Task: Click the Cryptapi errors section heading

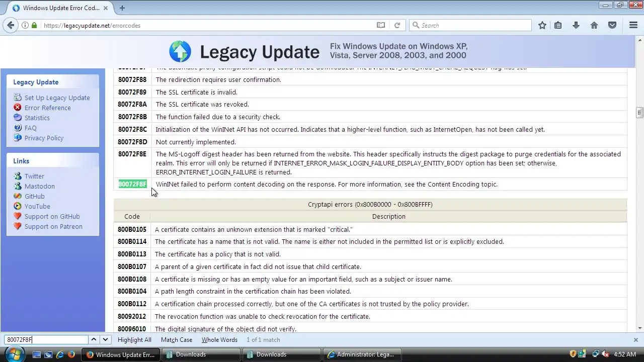Action: pyautogui.click(x=370, y=204)
